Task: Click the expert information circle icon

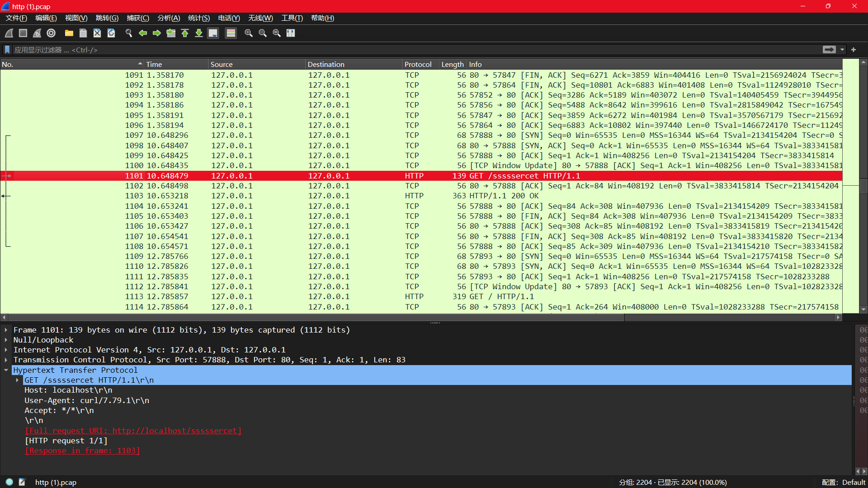Action: point(9,482)
